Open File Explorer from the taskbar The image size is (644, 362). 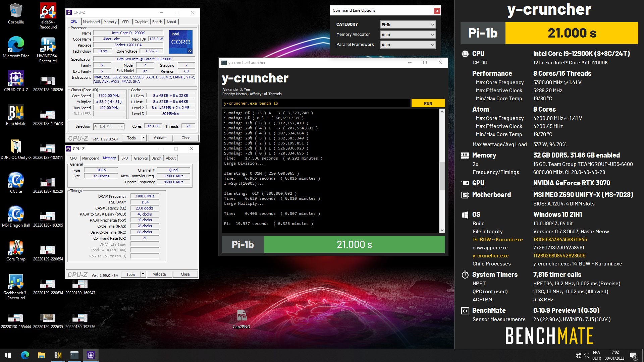coord(41,355)
